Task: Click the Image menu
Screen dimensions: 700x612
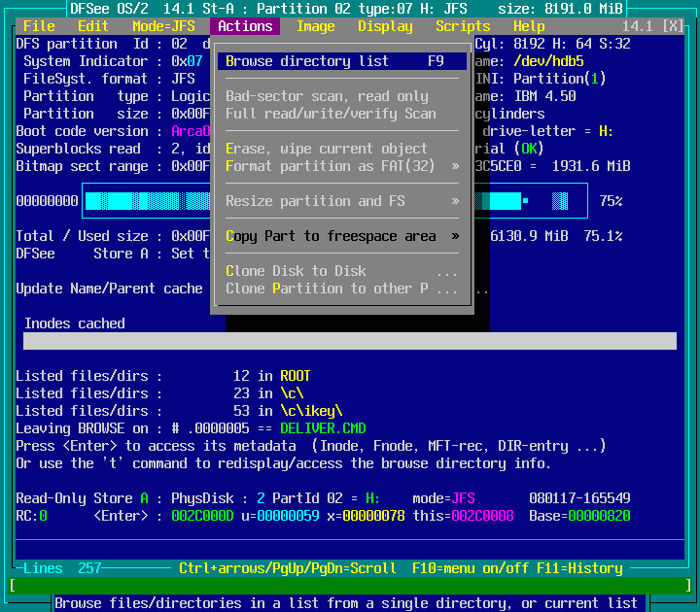Action: [x=315, y=26]
